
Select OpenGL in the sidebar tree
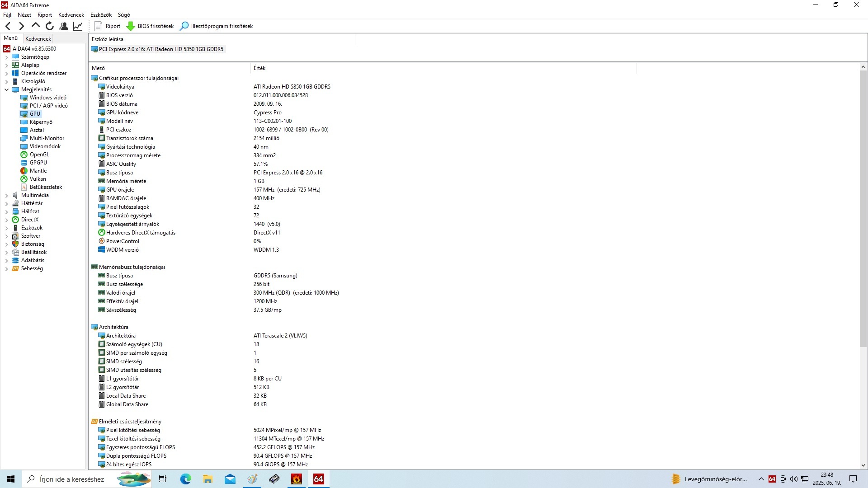39,155
